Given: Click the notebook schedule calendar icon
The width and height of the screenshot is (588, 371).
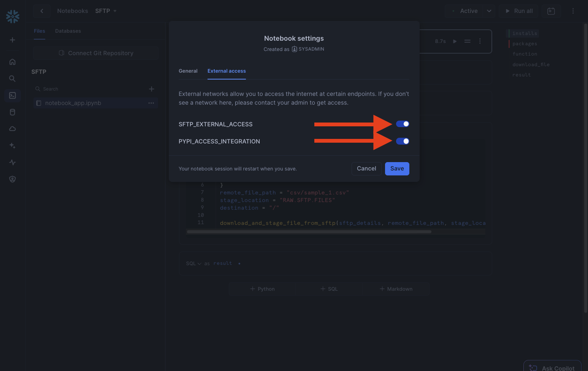Looking at the screenshot, I should 551,11.
